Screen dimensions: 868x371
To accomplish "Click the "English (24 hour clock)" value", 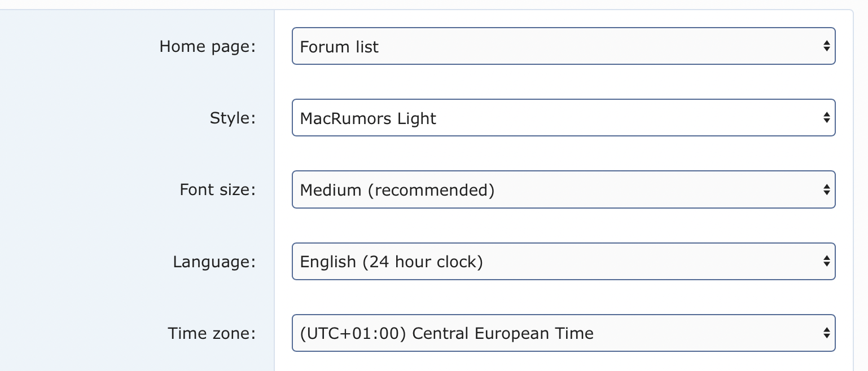I will [x=391, y=262].
